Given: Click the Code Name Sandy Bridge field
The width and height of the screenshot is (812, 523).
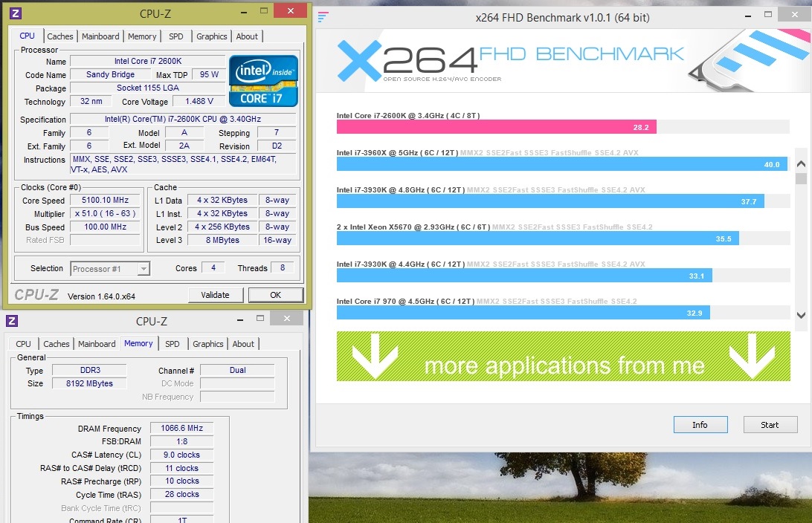Looking at the screenshot, I should pos(110,74).
